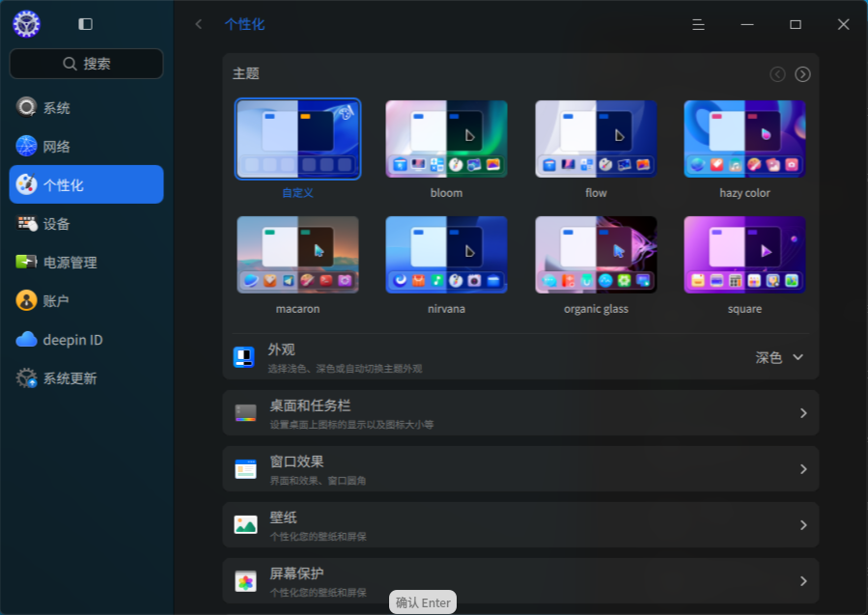Select the nirvana theme thumbnail
This screenshot has height=615, width=868.
point(447,255)
